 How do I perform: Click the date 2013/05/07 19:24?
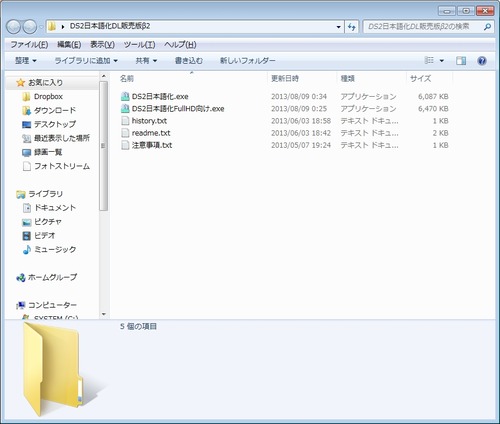(301, 145)
